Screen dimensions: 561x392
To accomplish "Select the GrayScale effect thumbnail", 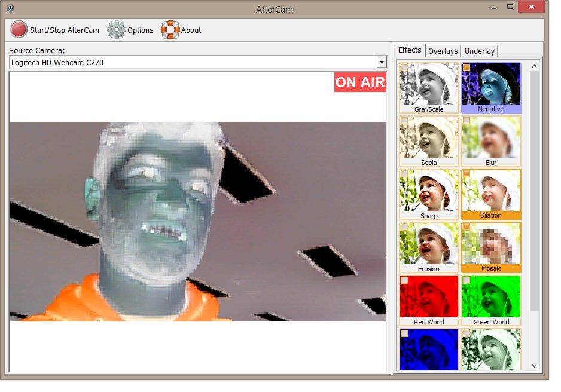I will click(x=429, y=88).
